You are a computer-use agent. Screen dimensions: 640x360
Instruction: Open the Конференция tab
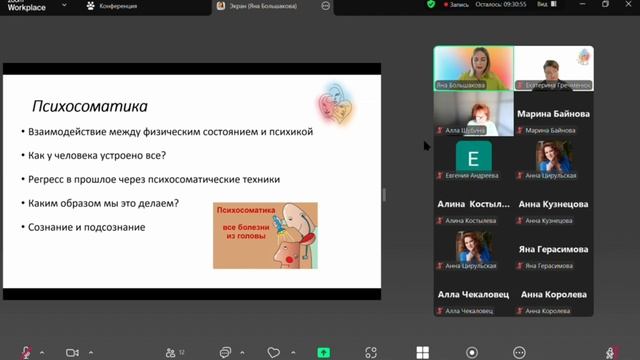[x=112, y=6]
